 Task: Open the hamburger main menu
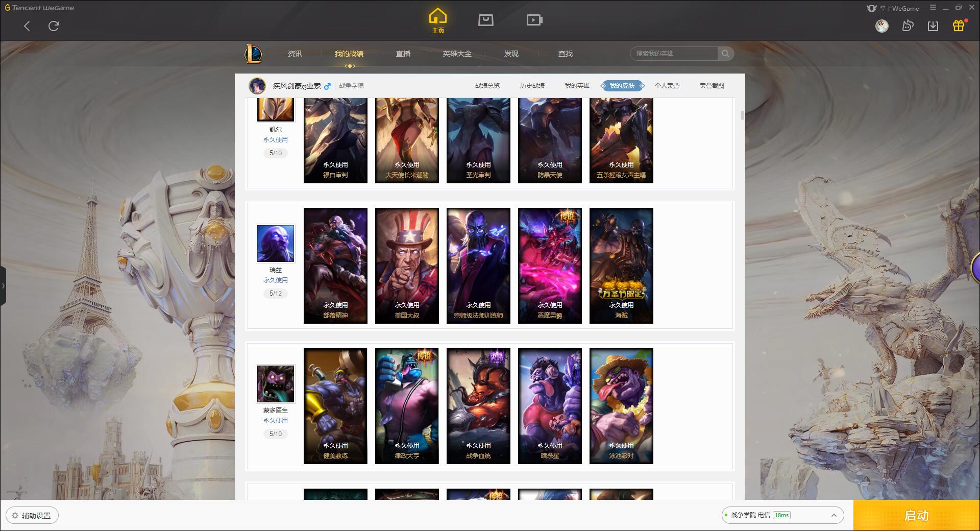(933, 8)
